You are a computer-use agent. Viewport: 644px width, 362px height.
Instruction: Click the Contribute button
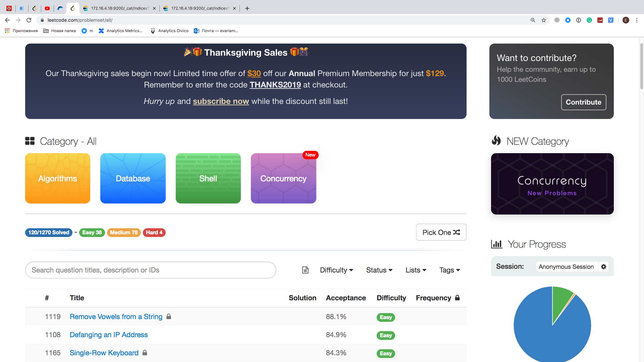584,102
